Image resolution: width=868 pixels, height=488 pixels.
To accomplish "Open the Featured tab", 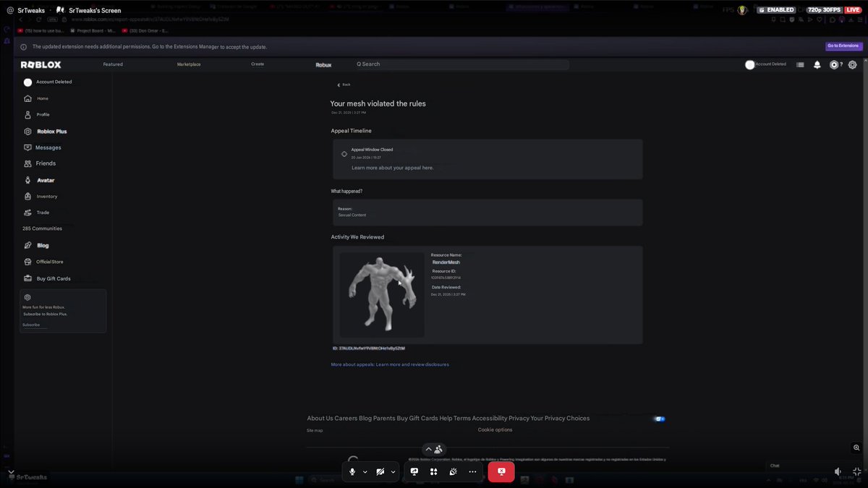I will click(113, 64).
